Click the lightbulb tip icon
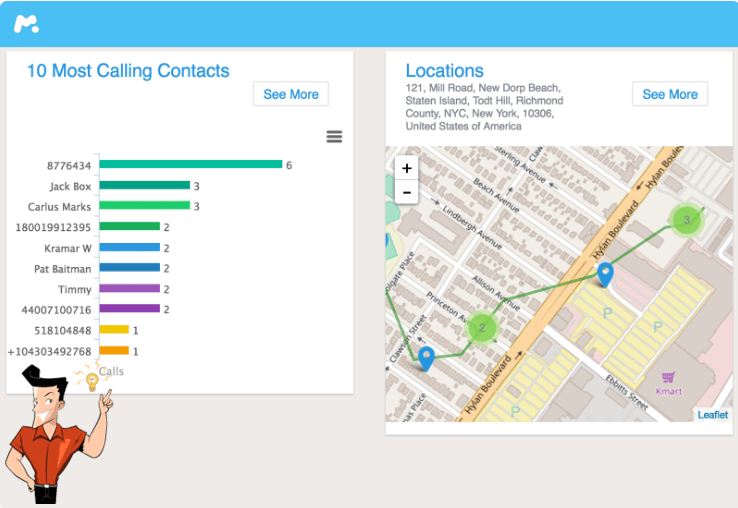738x508 pixels. click(92, 381)
